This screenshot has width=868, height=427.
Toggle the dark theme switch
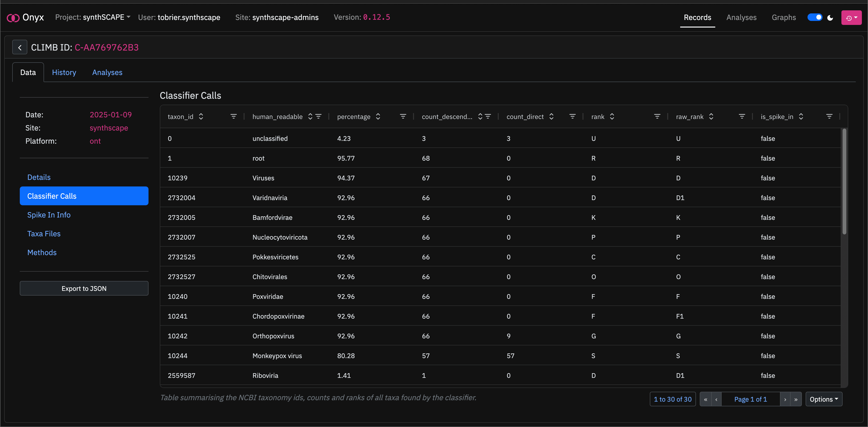[815, 17]
